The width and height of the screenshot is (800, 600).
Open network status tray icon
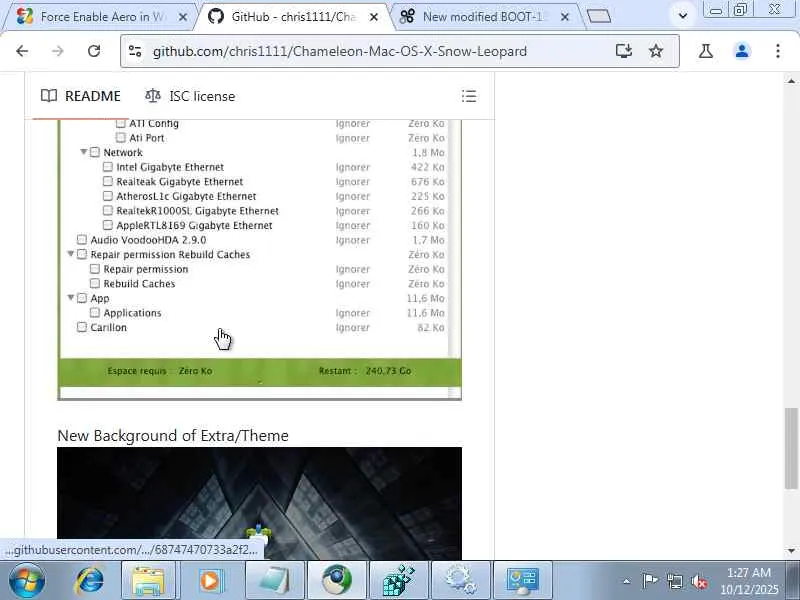(x=675, y=581)
